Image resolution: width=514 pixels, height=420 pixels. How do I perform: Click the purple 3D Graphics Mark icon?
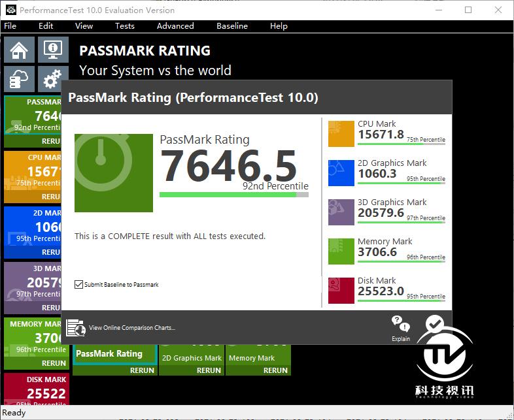click(x=341, y=212)
